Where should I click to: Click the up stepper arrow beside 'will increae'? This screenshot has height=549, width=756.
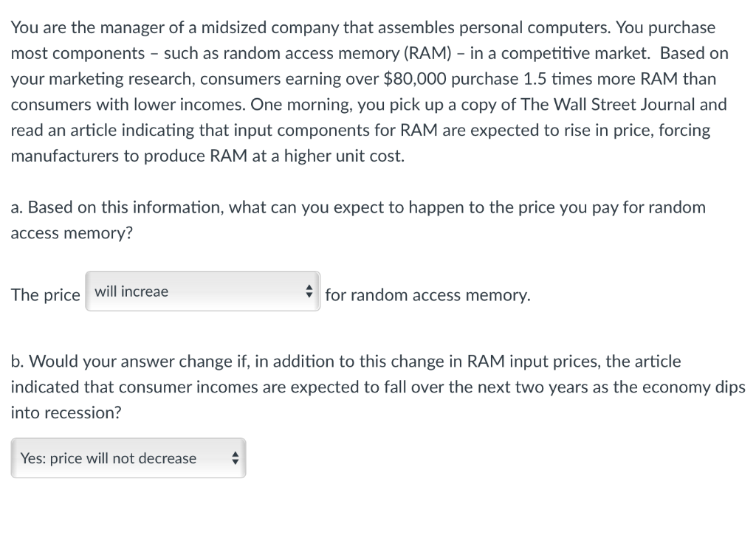pos(310,287)
